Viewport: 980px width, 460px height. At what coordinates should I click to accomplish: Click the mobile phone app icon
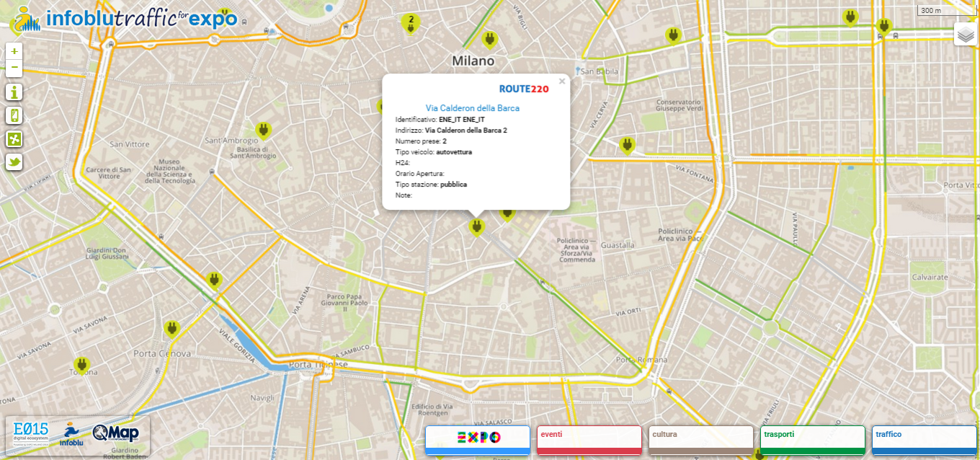click(14, 115)
